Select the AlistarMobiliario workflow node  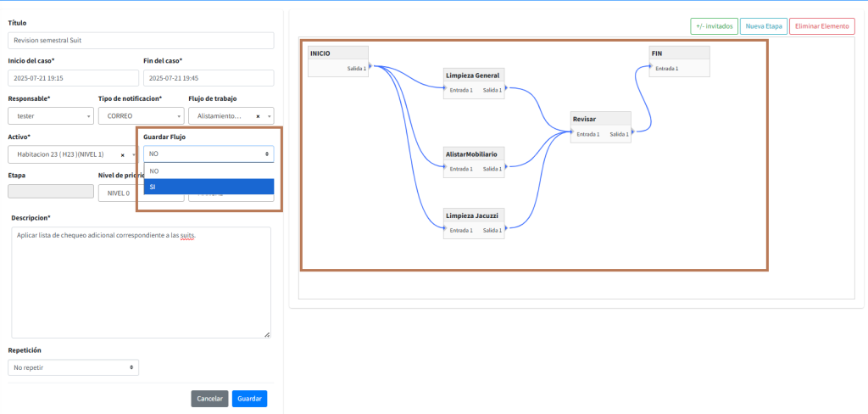(475, 154)
